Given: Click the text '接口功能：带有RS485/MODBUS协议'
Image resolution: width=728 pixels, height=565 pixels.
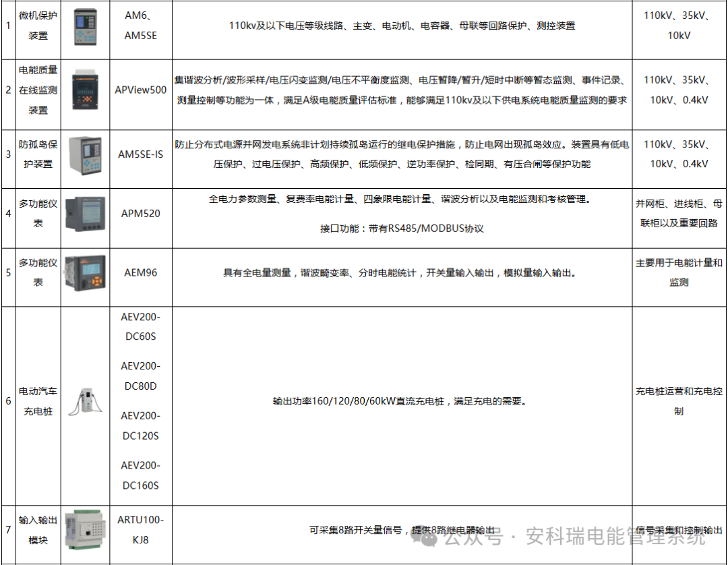Looking at the screenshot, I should tap(402, 229).
